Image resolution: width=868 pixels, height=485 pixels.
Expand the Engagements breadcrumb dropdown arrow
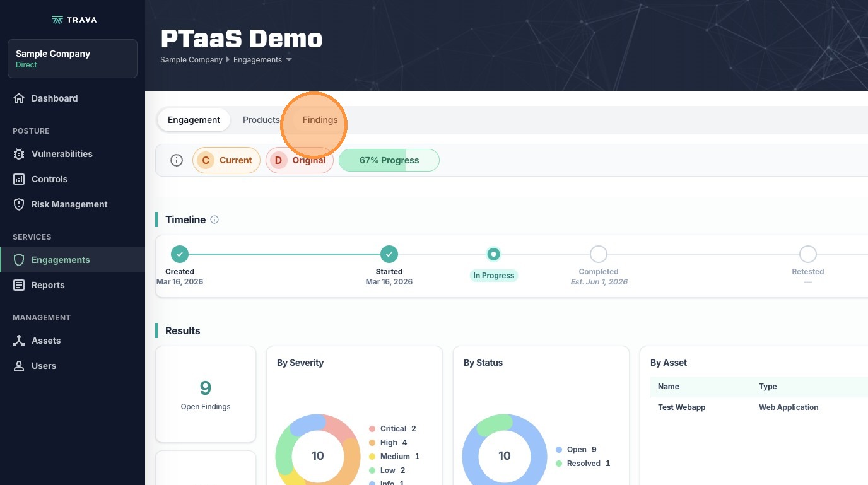coord(289,60)
